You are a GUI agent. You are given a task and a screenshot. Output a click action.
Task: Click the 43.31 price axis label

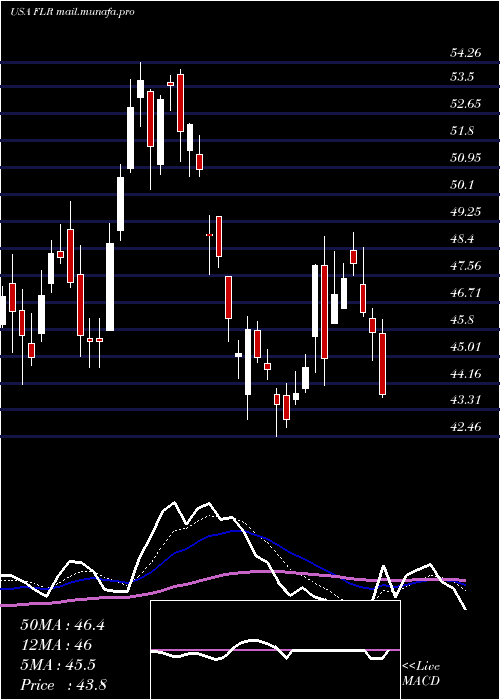(466, 400)
